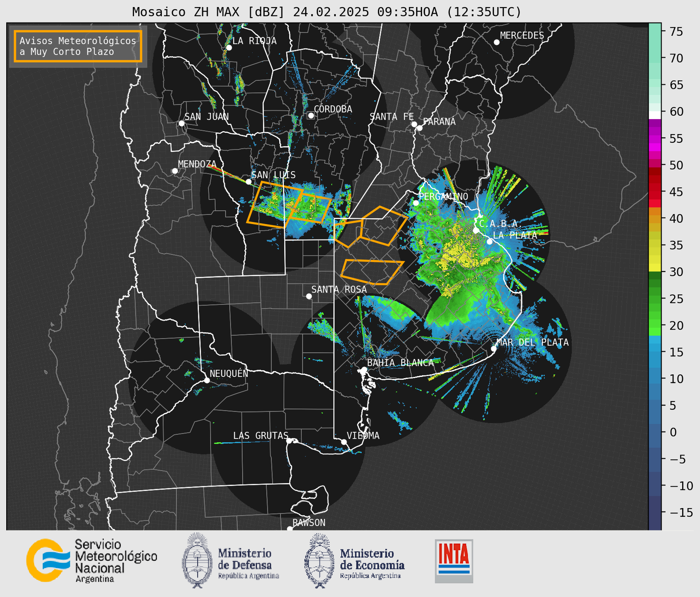Click the MERCEDES city label
This screenshot has width=700, height=597.
(522, 35)
